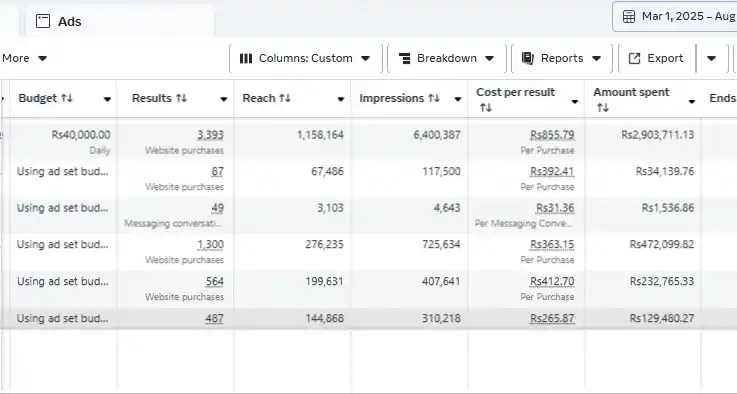Click the Export arrow icon
Viewport: 737px width, 394px height.
click(635, 58)
